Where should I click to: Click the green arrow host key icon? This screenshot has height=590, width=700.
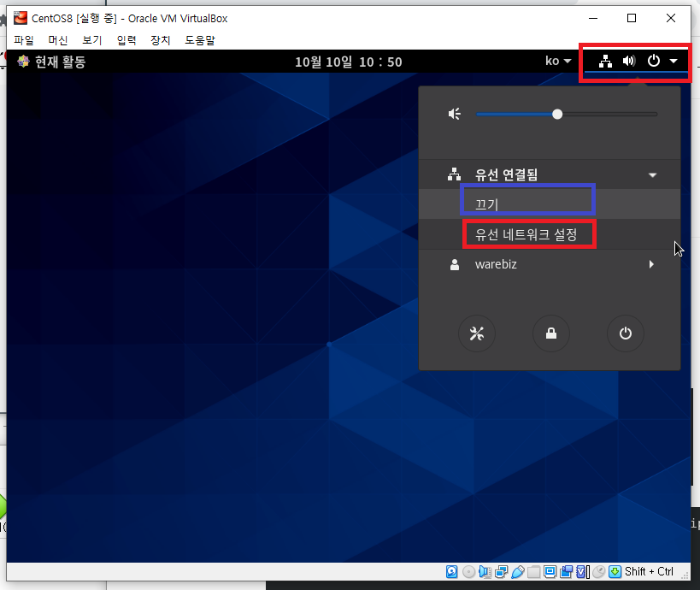[x=615, y=572]
